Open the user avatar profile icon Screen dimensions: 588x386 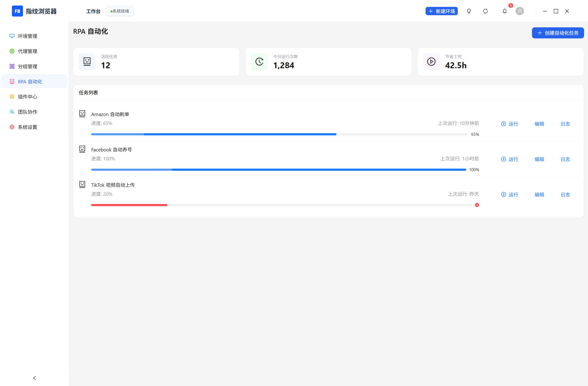tap(520, 11)
